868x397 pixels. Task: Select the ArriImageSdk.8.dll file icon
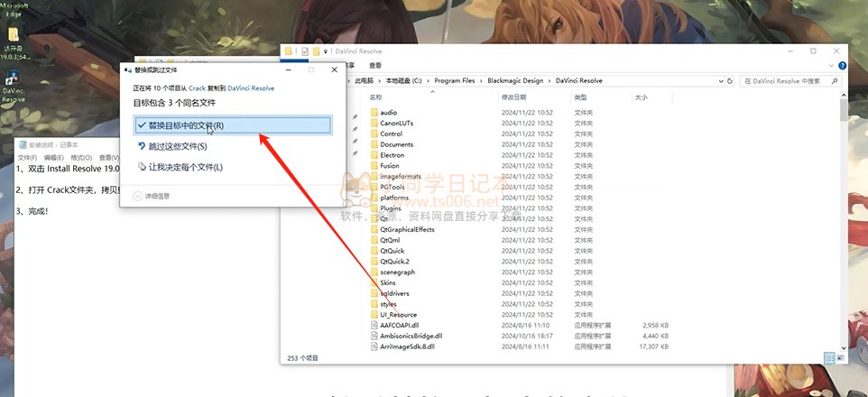pyautogui.click(x=374, y=346)
